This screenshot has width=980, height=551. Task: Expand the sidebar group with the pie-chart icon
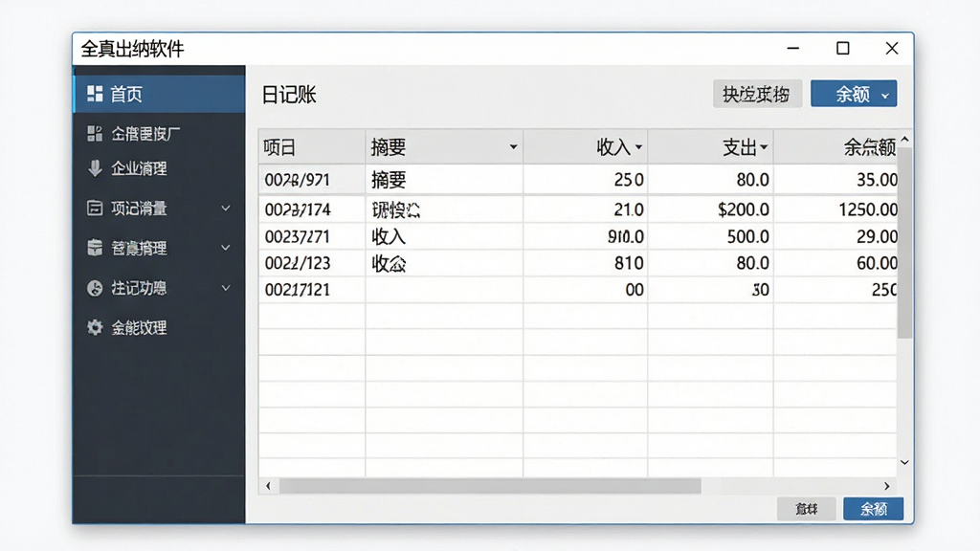pos(226,288)
